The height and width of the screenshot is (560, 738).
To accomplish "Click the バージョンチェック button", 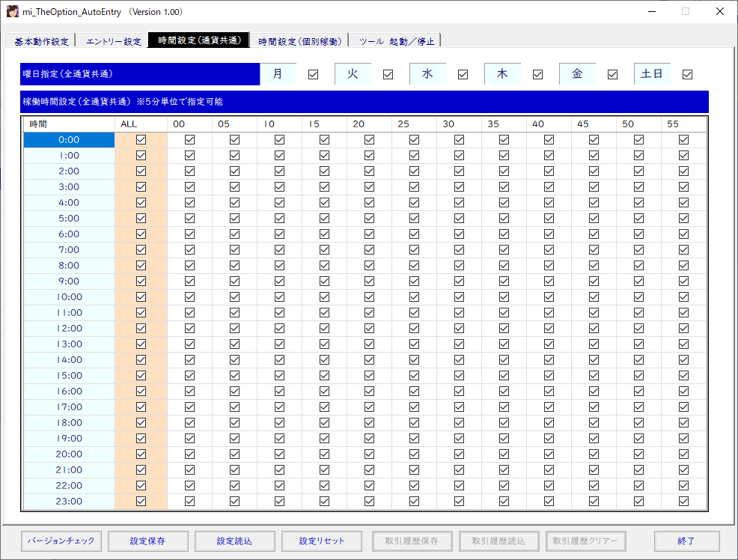I will [61, 541].
